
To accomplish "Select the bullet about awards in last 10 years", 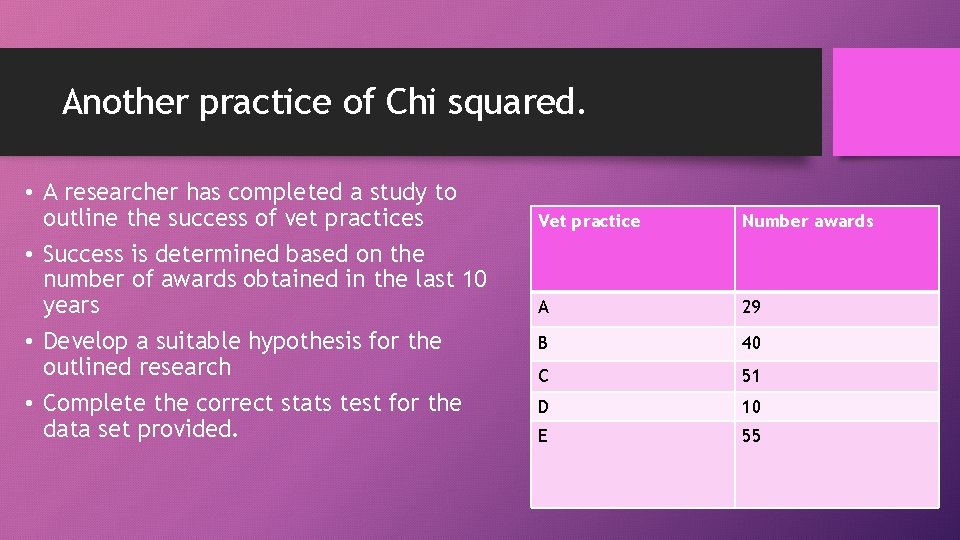I will coord(265,279).
